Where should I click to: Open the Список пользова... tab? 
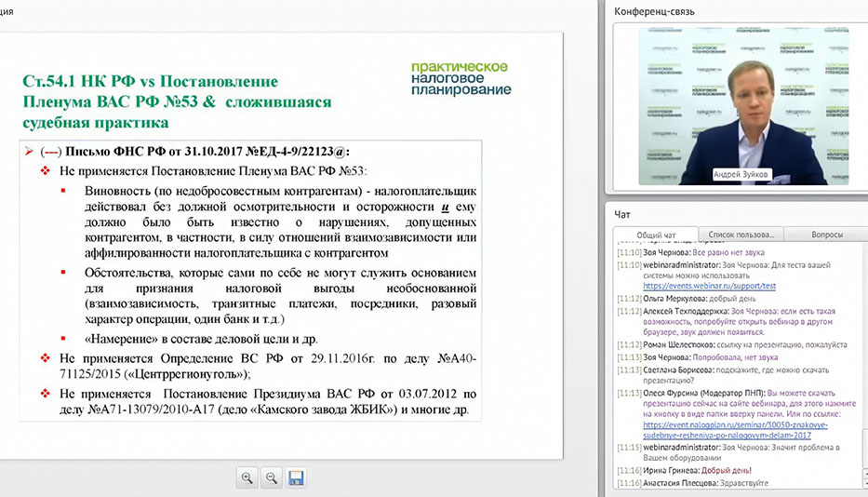[741, 235]
